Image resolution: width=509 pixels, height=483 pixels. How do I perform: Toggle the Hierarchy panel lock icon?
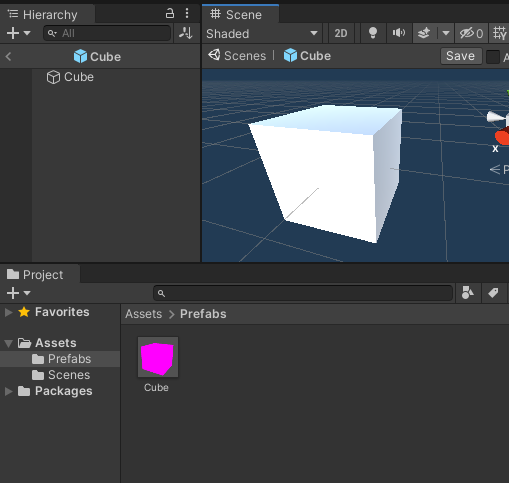(170, 14)
